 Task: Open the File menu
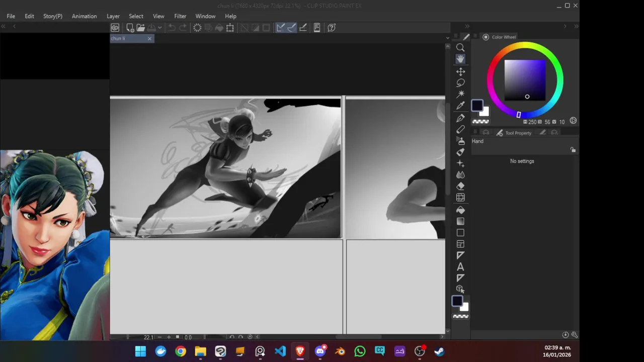click(11, 16)
